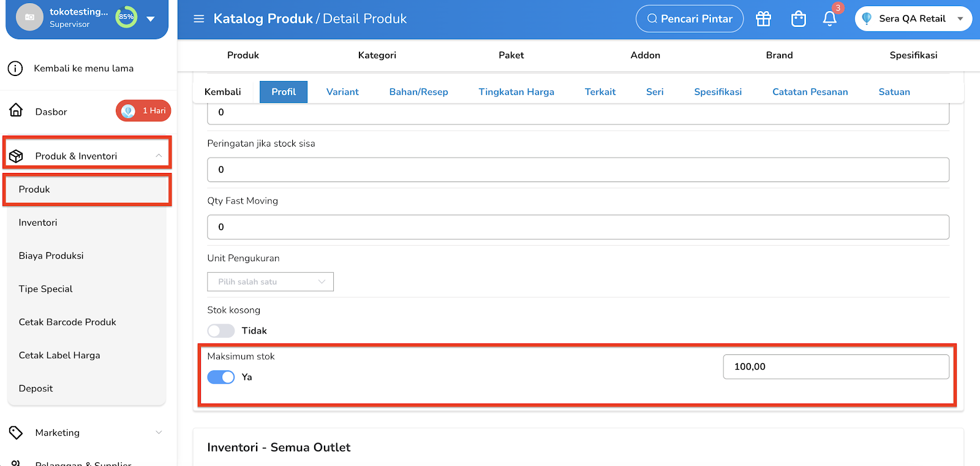Open the Unit Pengukuran dropdown

point(270,282)
